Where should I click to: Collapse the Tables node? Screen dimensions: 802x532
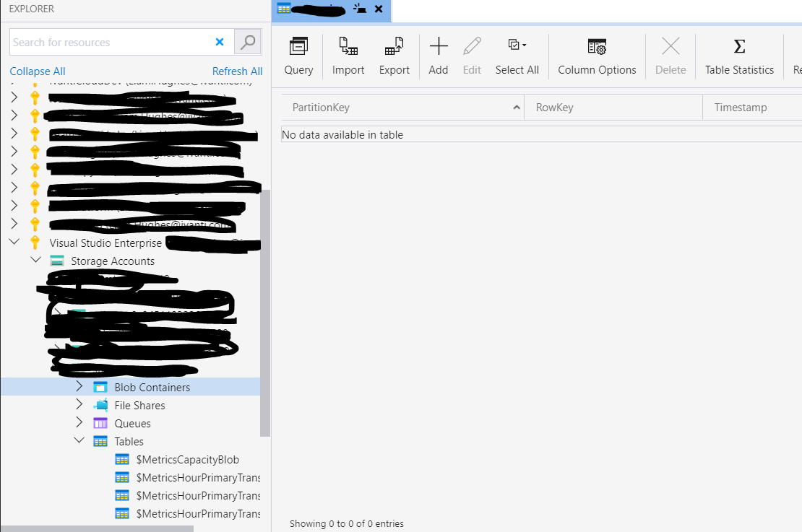[79, 441]
